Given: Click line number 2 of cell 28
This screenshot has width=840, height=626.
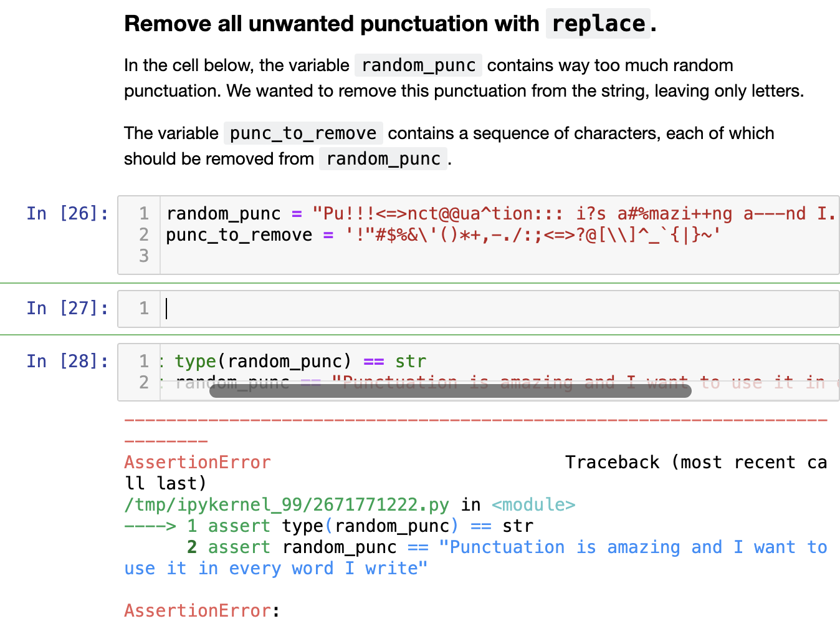Looking at the screenshot, I should 144,382.
